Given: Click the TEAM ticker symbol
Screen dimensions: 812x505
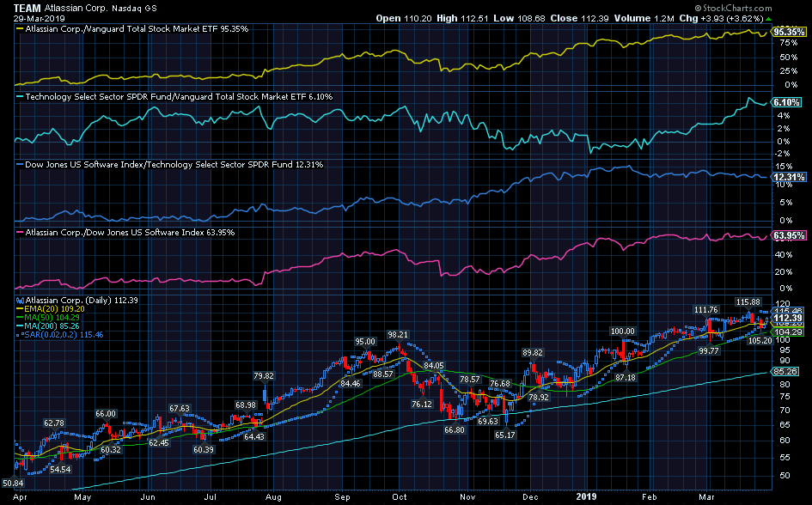Looking at the screenshot, I should tap(27, 8).
